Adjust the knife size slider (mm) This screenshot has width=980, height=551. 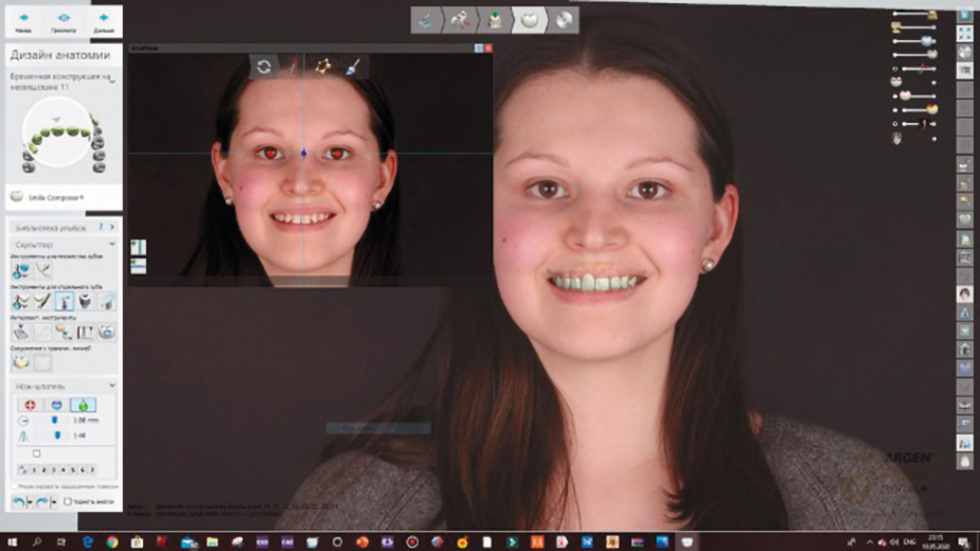[54, 419]
